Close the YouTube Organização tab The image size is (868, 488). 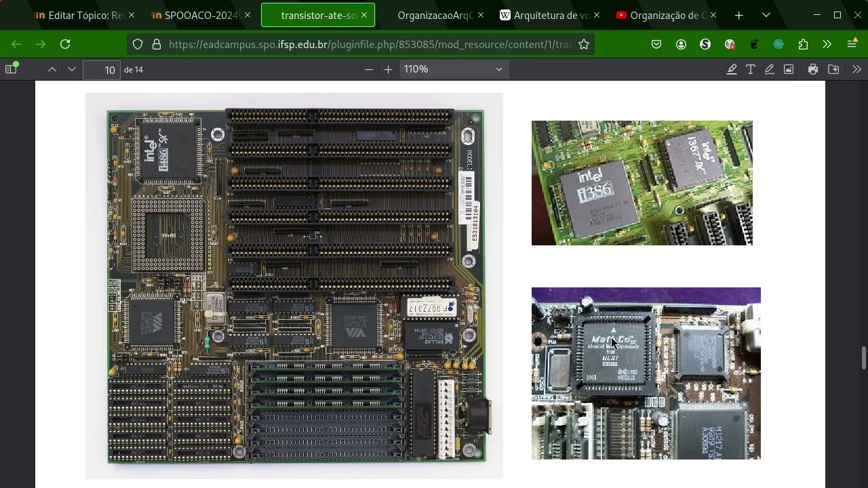(x=713, y=15)
